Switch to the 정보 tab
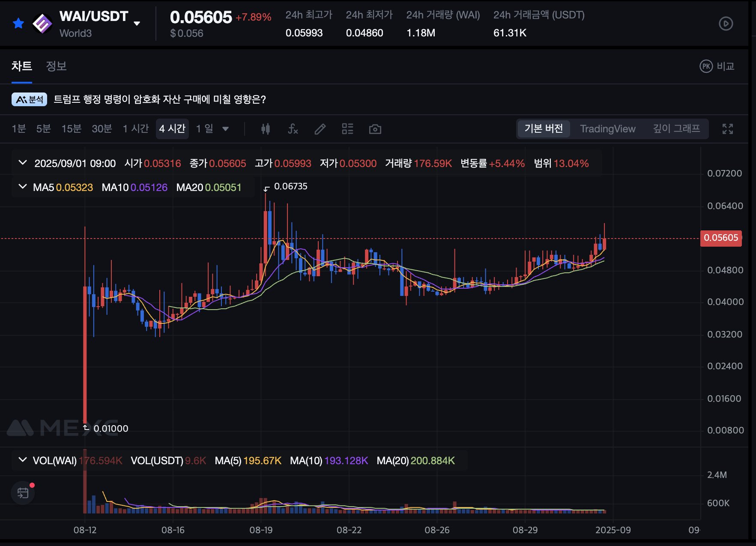The width and height of the screenshot is (756, 546). (56, 66)
